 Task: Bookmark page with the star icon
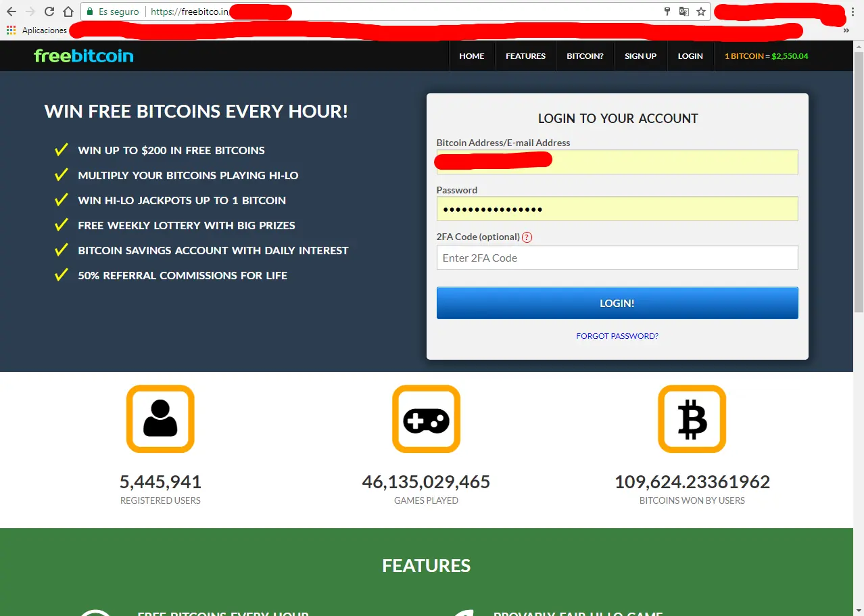tap(701, 11)
